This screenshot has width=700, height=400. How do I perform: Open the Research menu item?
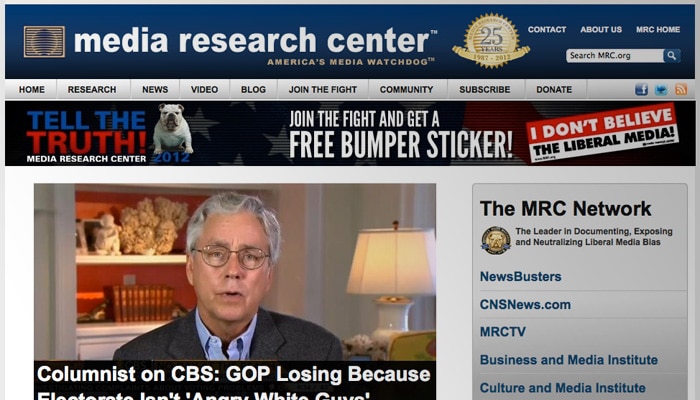click(x=92, y=89)
